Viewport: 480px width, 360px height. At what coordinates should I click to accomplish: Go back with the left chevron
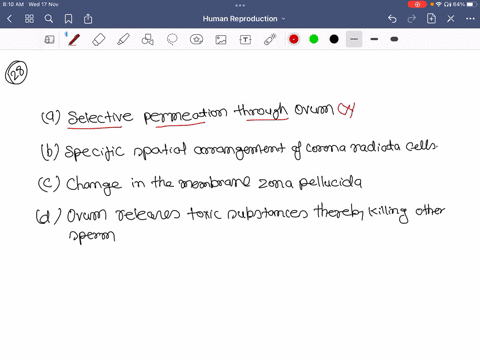pyautogui.click(x=10, y=19)
